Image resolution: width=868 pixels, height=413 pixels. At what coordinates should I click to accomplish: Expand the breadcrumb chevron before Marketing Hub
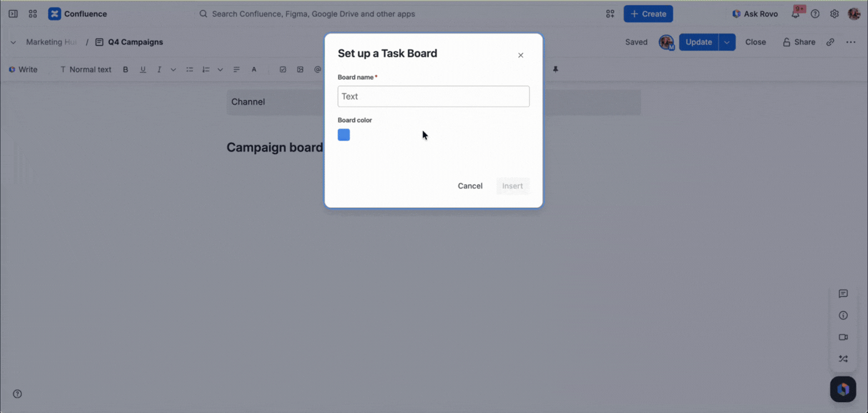tap(13, 42)
